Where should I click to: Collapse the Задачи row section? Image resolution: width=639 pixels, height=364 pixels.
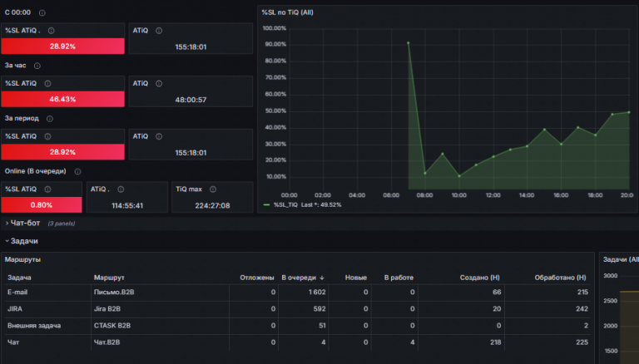23,241
